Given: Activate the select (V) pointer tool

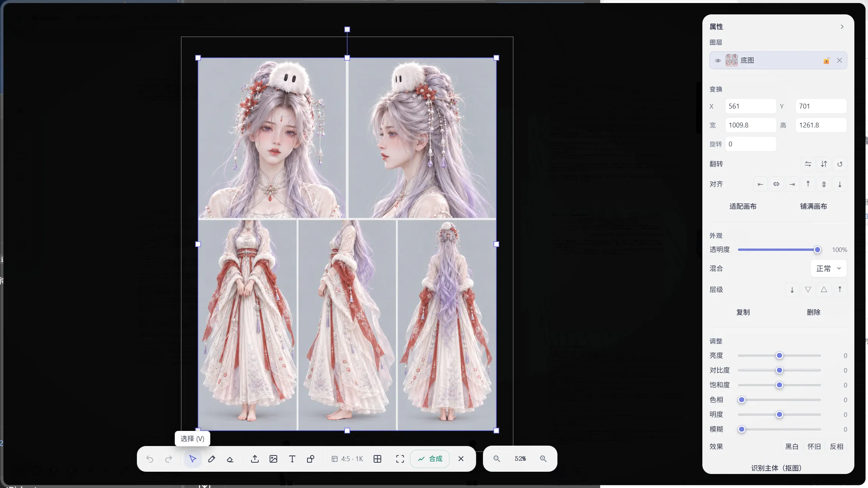Looking at the screenshot, I should (193, 459).
